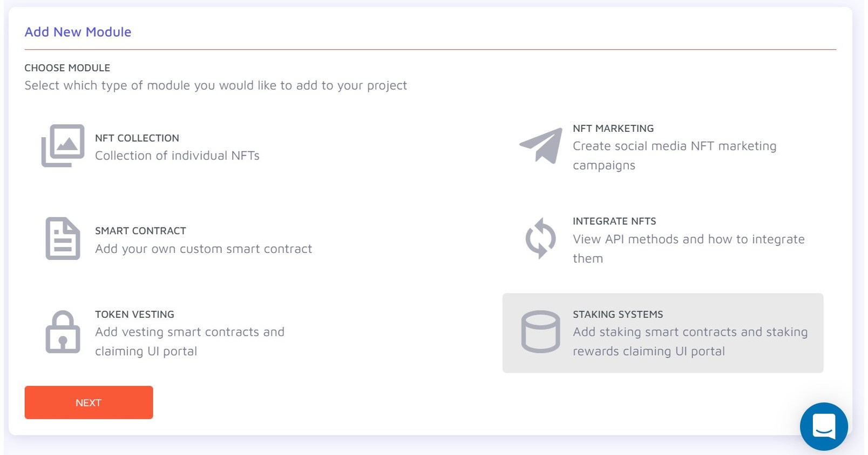Screen dimensions: 868x455
Task: Click the NFT Collection image icon
Action: point(62,145)
